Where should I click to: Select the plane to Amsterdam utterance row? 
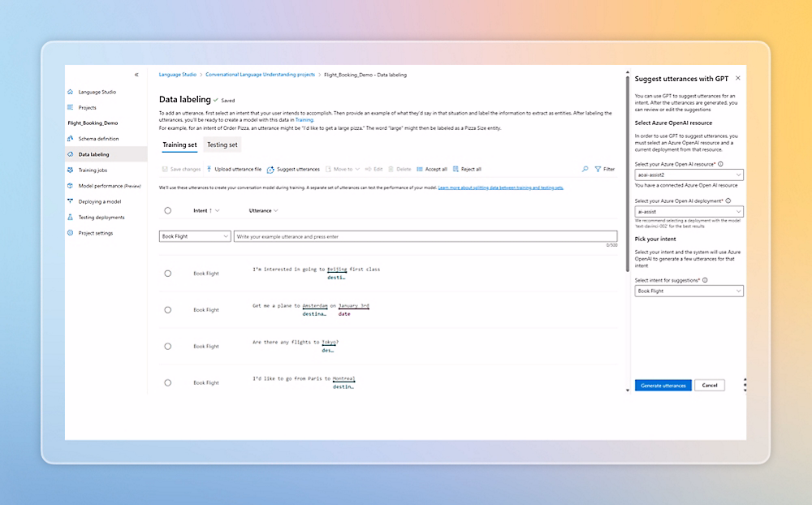pyautogui.click(x=168, y=309)
